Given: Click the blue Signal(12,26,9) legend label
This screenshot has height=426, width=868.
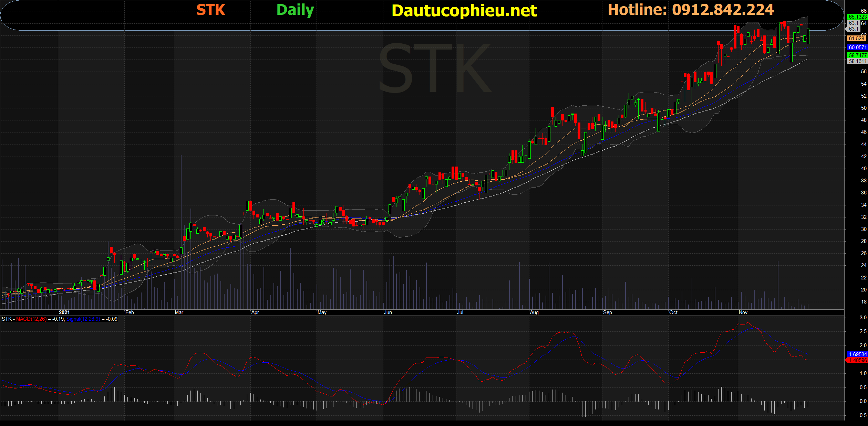Looking at the screenshot, I should (x=83, y=319).
